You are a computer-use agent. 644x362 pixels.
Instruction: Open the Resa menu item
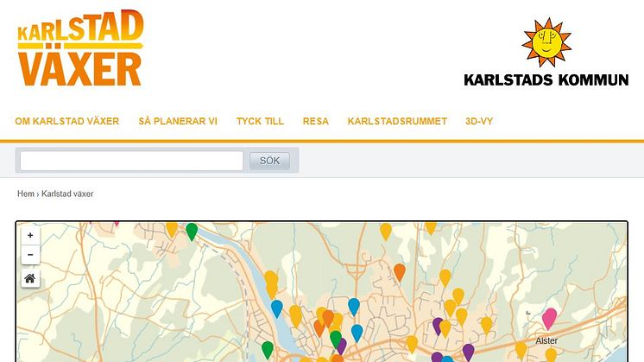coord(315,121)
